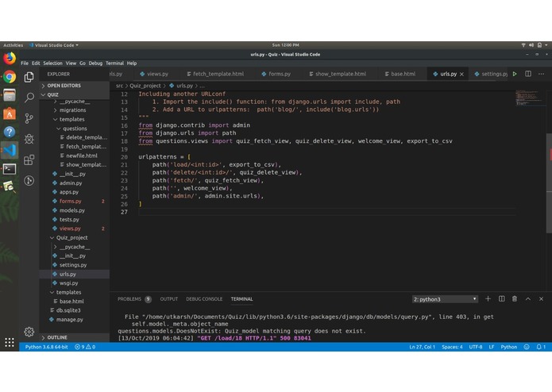Switch to fetch_template.html tab
This screenshot has width=552, height=392.
point(215,74)
